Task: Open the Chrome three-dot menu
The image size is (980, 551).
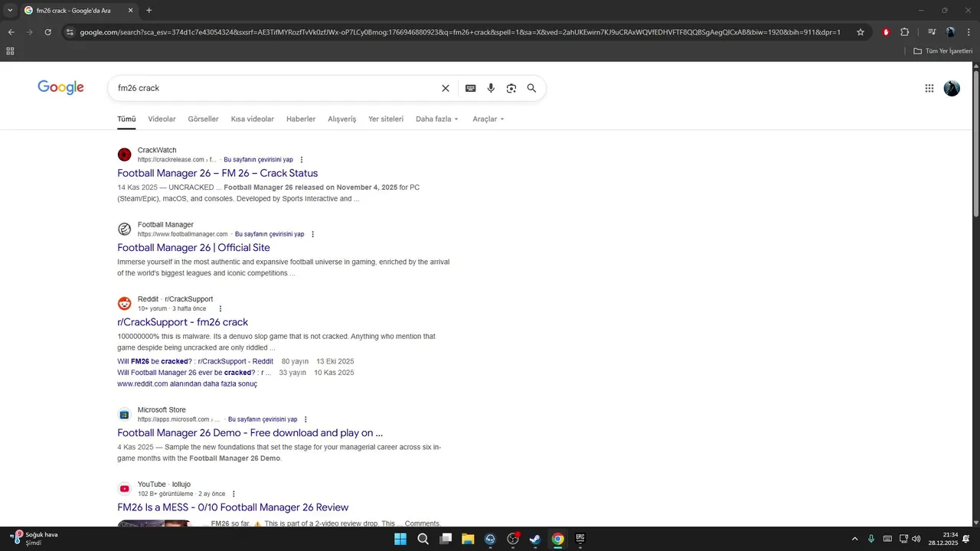Action: [969, 32]
